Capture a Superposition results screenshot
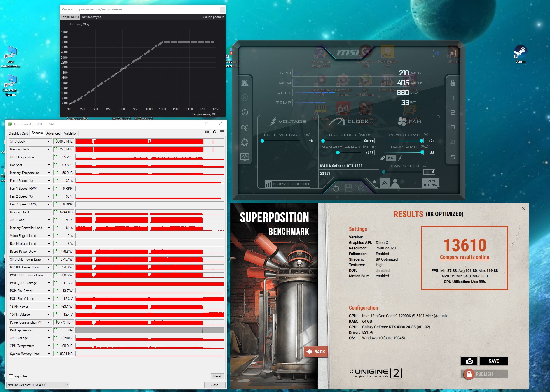Image resolution: width=550 pixels, height=392 pixels. coord(469,361)
